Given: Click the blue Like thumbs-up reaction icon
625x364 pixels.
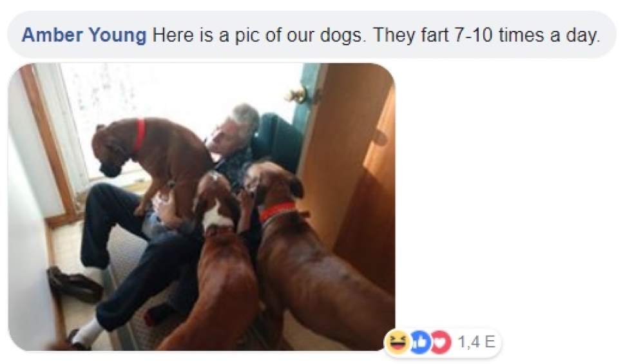Looking at the screenshot, I should coord(419,342).
